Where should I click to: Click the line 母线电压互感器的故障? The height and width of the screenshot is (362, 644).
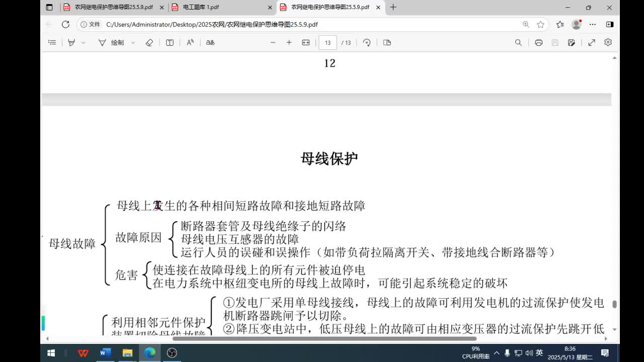coord(240,239)
